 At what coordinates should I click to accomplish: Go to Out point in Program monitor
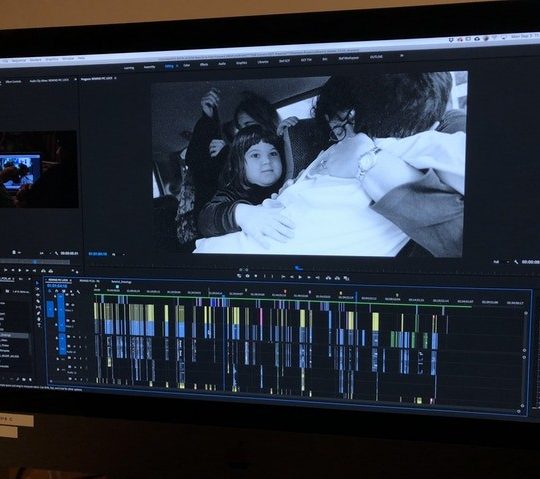pyautogui.click(x=318, y=278)
